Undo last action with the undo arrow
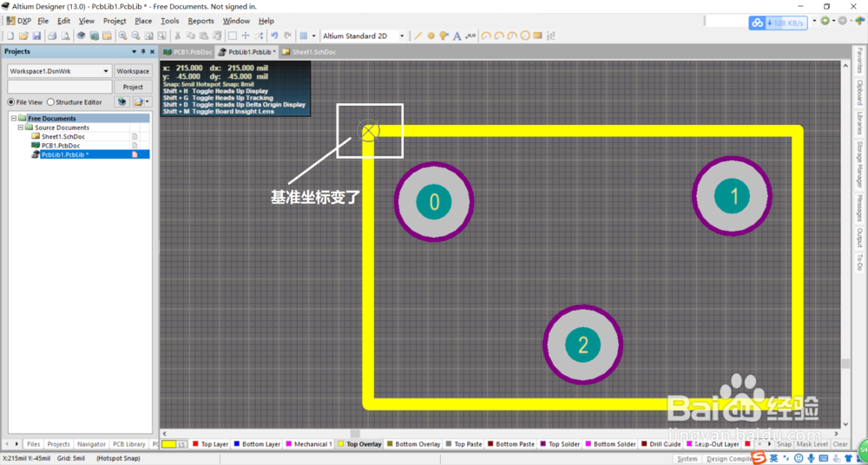868x465 pixels. pos(274,36)
